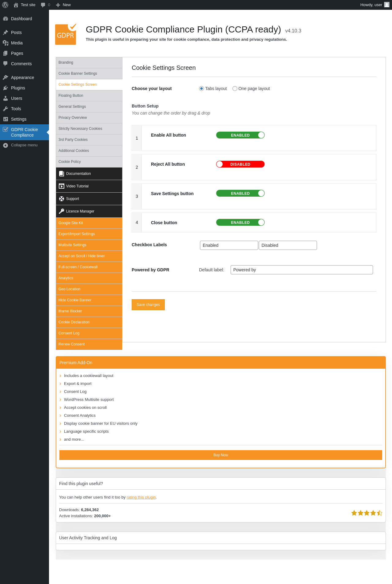
Task: Click the Media icon in sidebar
Action: 6,43
